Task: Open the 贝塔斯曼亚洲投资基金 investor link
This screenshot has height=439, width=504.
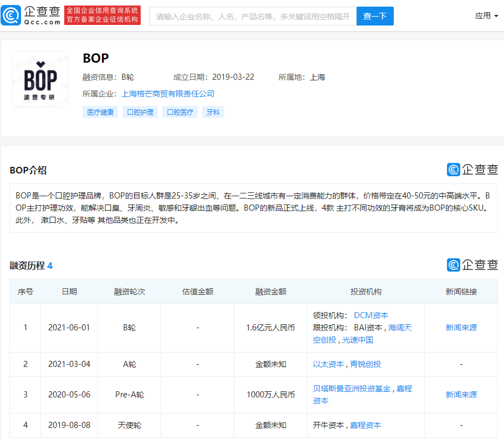Action: pyautogui.click(x=352, y=389)
